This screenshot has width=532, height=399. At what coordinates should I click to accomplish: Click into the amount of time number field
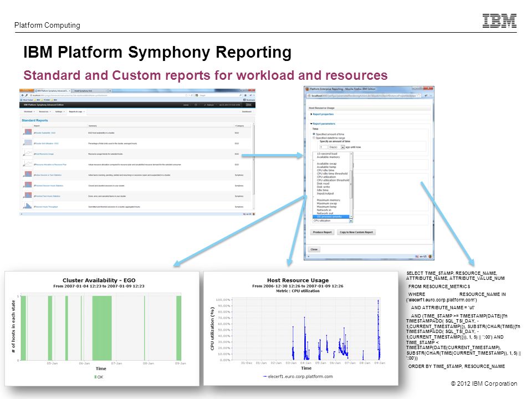coord(324,147)
